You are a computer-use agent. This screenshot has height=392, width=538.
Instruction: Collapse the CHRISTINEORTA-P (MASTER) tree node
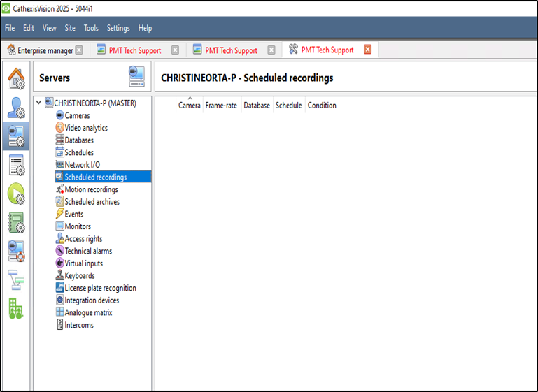pos(38,103)
